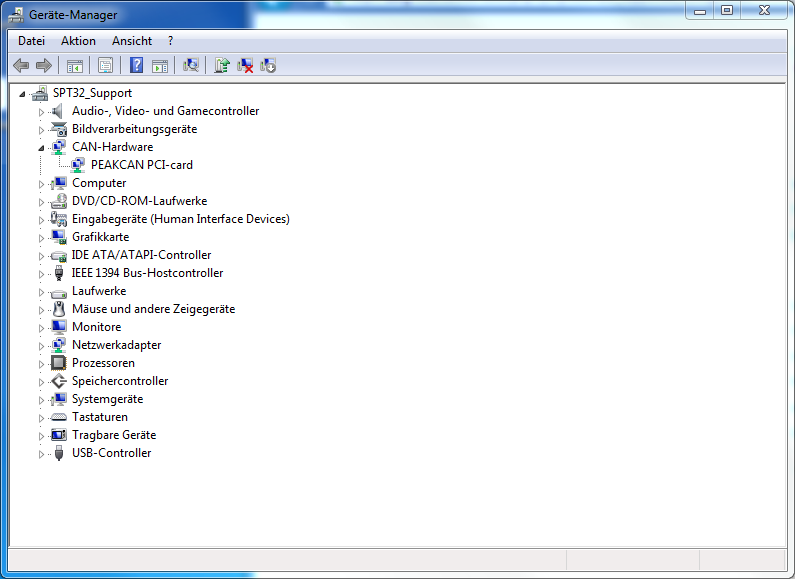
Task: Open the Aktion menu
Action: tap(78, 41)
